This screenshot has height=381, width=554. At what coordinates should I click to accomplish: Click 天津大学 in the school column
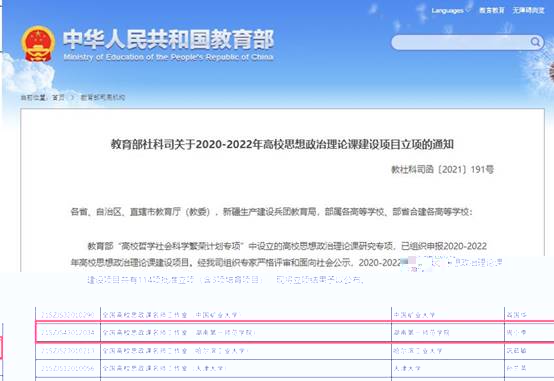coord(407,368)
